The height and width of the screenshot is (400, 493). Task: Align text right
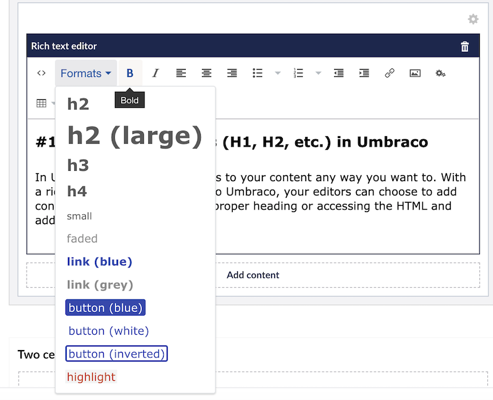coord(232,73)
